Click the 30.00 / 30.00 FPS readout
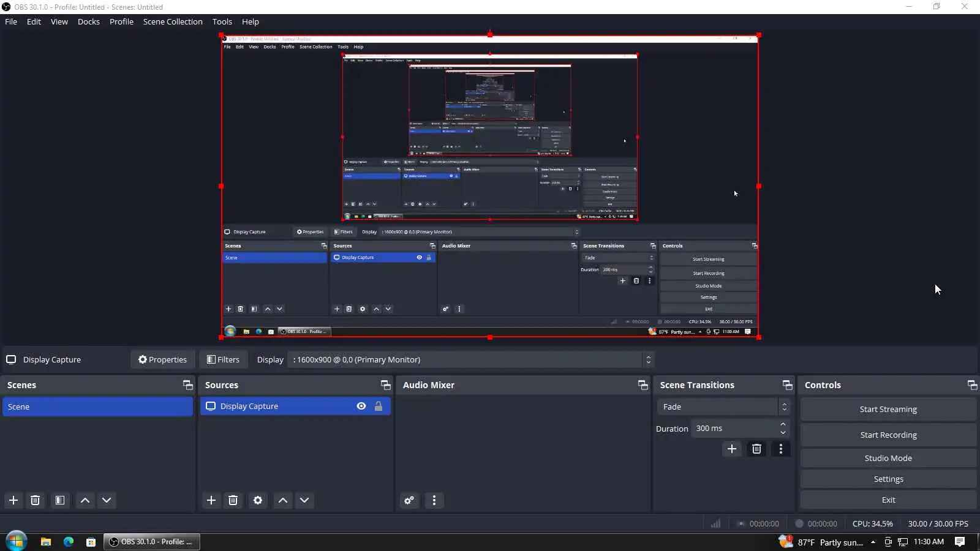 [x=938, y=523]
